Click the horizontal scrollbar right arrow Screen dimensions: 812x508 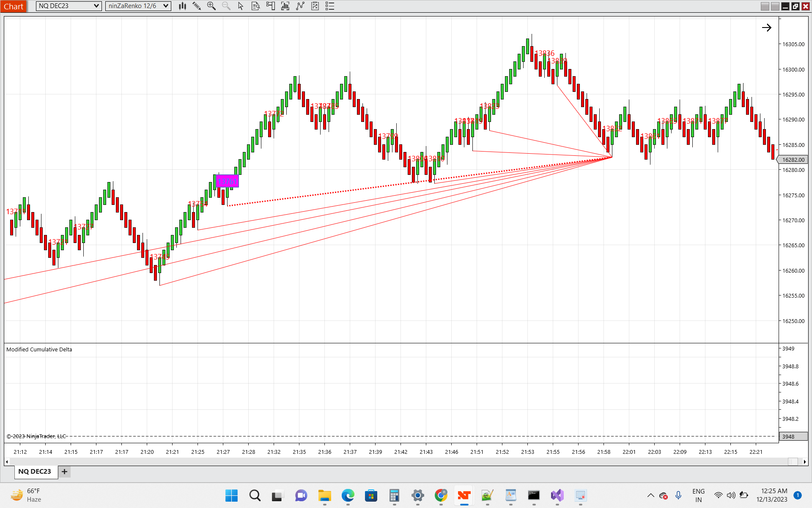pos(804,462)
